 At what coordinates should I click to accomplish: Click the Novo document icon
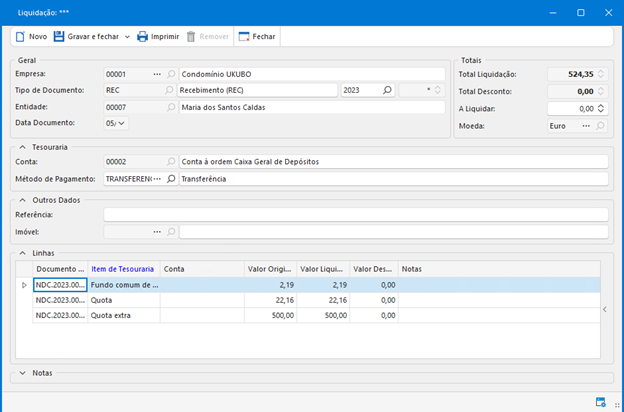point(19,37)
